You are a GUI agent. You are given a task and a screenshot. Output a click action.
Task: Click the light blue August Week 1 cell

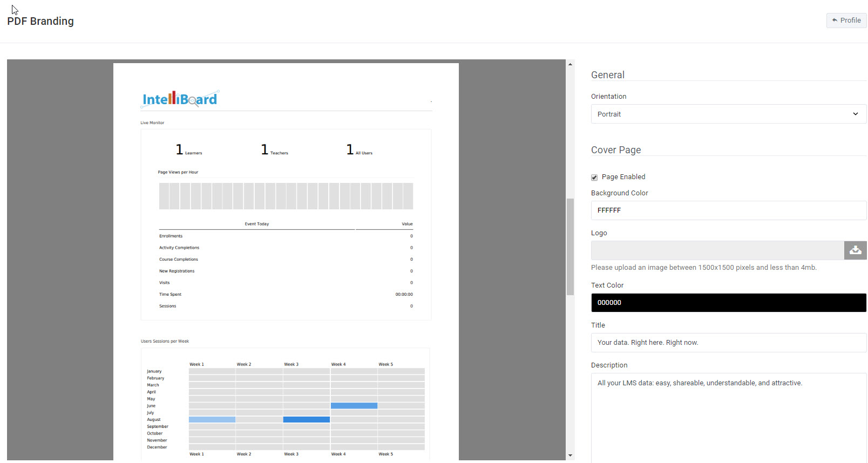(x=212, y=419)
